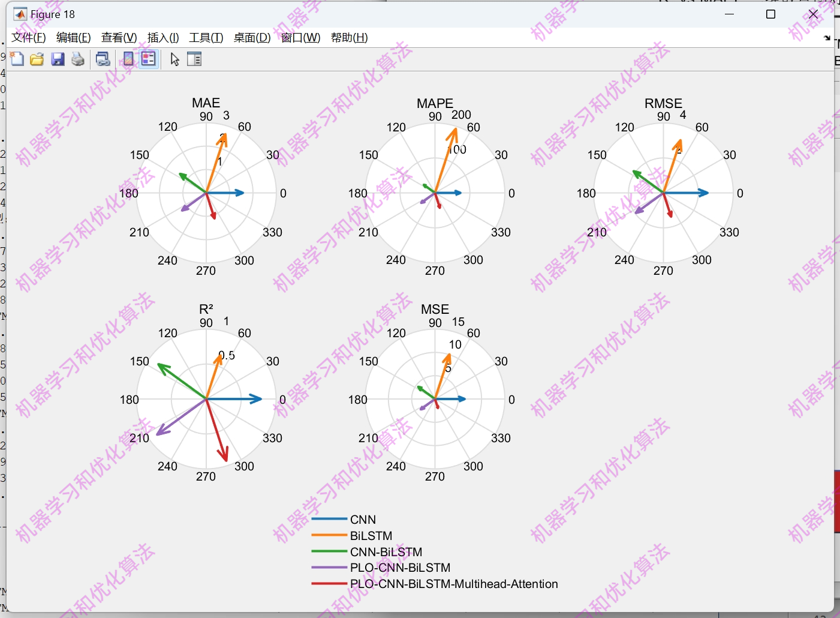Click the red Multihead-Attention line sample in legend
Screen dimensions: 840x618
(x=329, y=583)
